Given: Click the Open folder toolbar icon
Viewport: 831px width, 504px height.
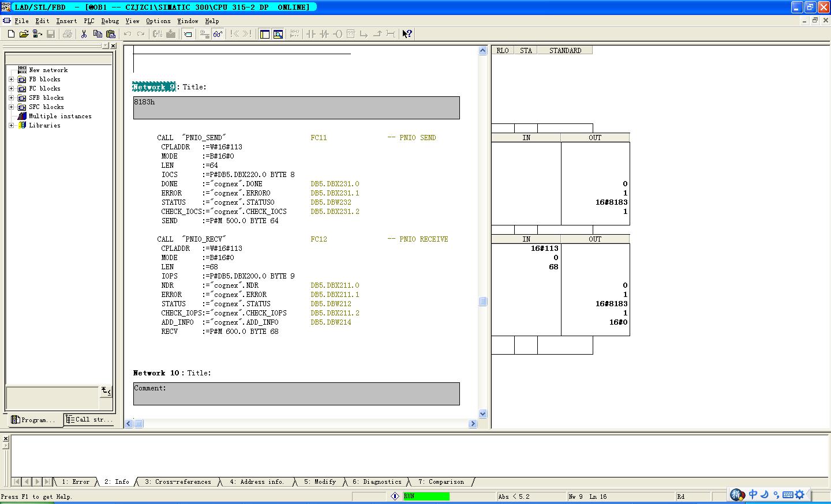Looking at the screenshot, I should click(x=24, y=34).
